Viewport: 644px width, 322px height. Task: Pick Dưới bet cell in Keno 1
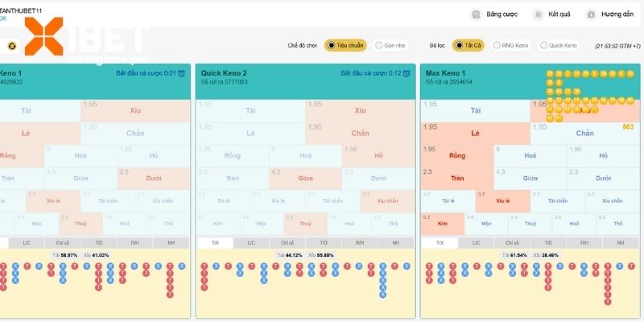pyautogui.click(x=154, y=178)
